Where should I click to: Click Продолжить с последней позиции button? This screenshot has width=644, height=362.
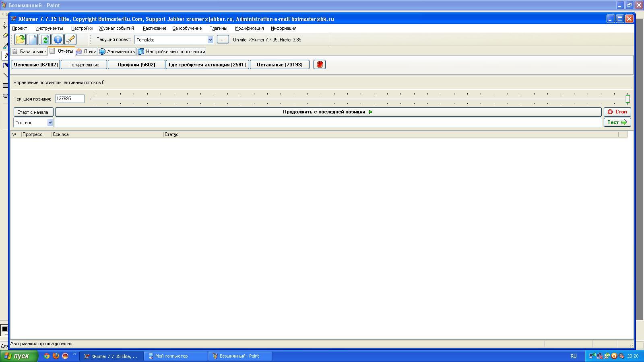(x=328, y=112)
